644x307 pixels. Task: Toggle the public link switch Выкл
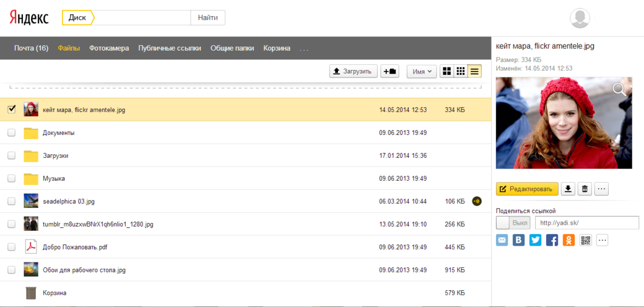[x=513, y=223]
